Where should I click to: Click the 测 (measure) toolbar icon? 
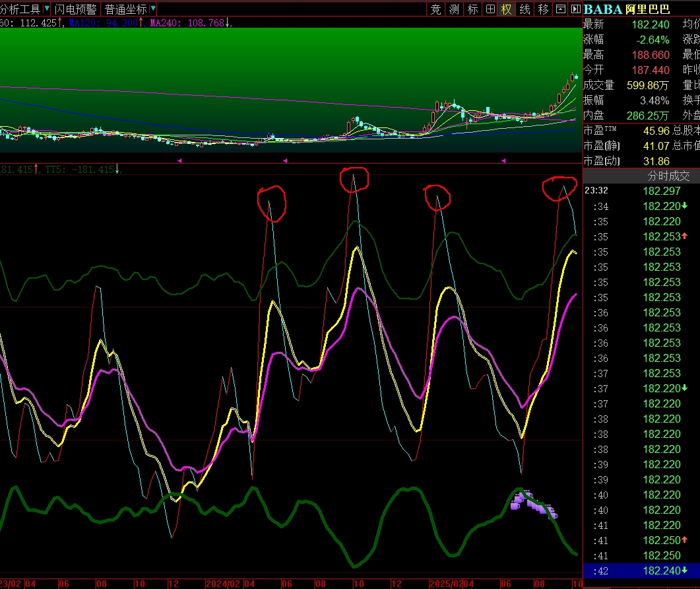pos(454,9)
